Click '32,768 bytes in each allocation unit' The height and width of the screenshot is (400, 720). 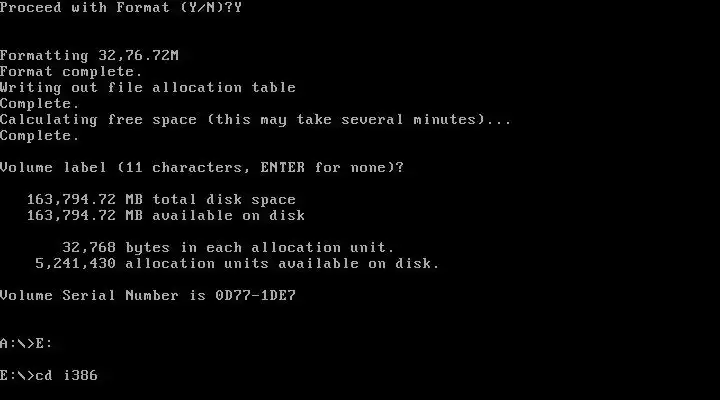click(x=228, y=248)
